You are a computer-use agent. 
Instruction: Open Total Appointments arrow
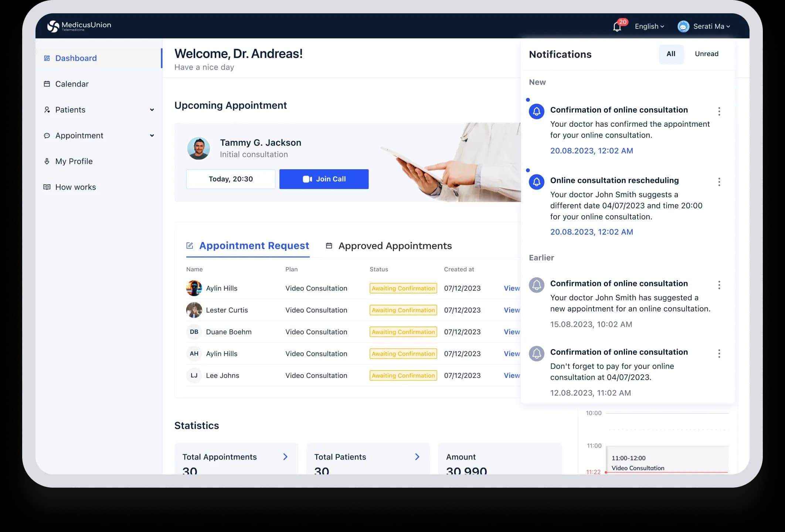(285, 457)
